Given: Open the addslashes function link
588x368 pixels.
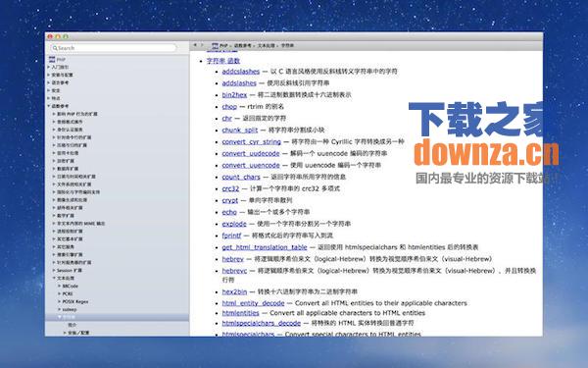Looking at the screenshot, I should 239,83.
